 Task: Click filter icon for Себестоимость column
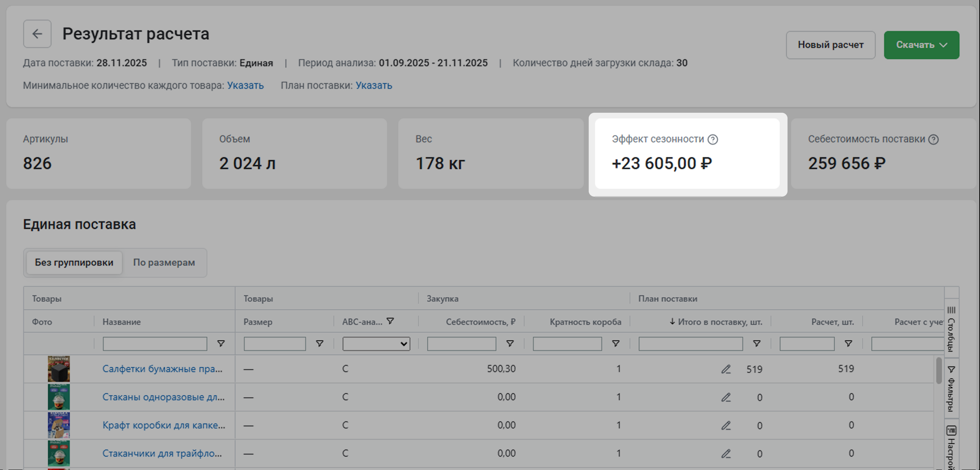point(510,344)
